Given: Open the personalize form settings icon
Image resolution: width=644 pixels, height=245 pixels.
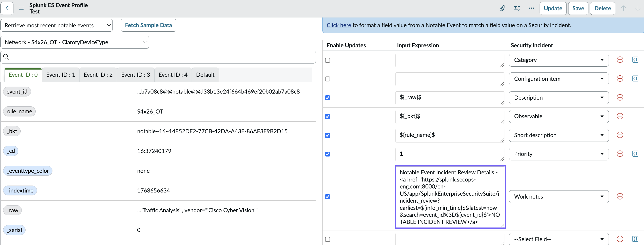Looking at the screenshot, I should (517, 8).
